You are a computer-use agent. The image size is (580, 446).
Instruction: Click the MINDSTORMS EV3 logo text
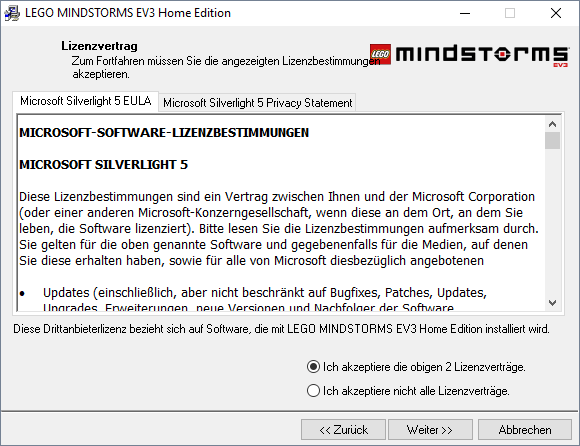pyautogui.click(x=482, y=55)
